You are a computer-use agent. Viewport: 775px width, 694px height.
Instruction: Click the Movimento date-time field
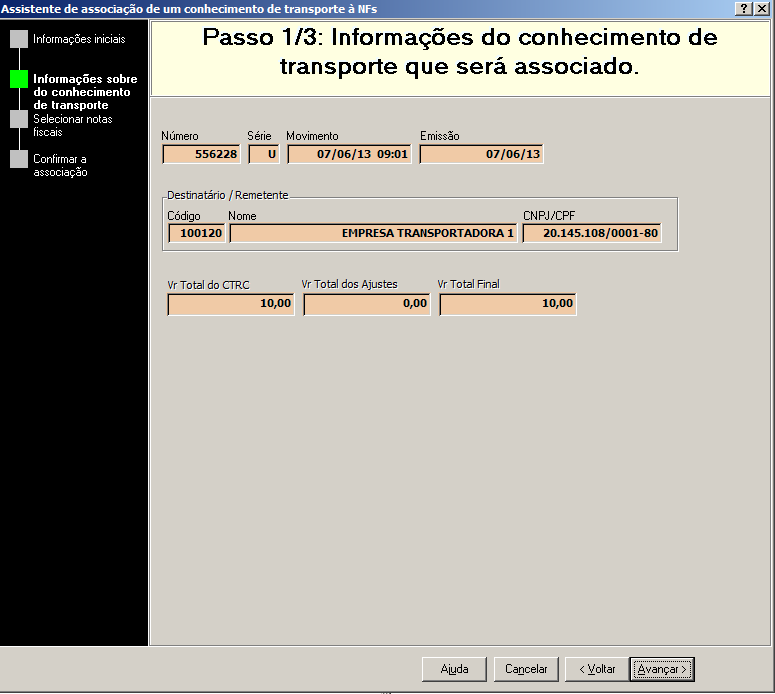(x=349, y=154)
